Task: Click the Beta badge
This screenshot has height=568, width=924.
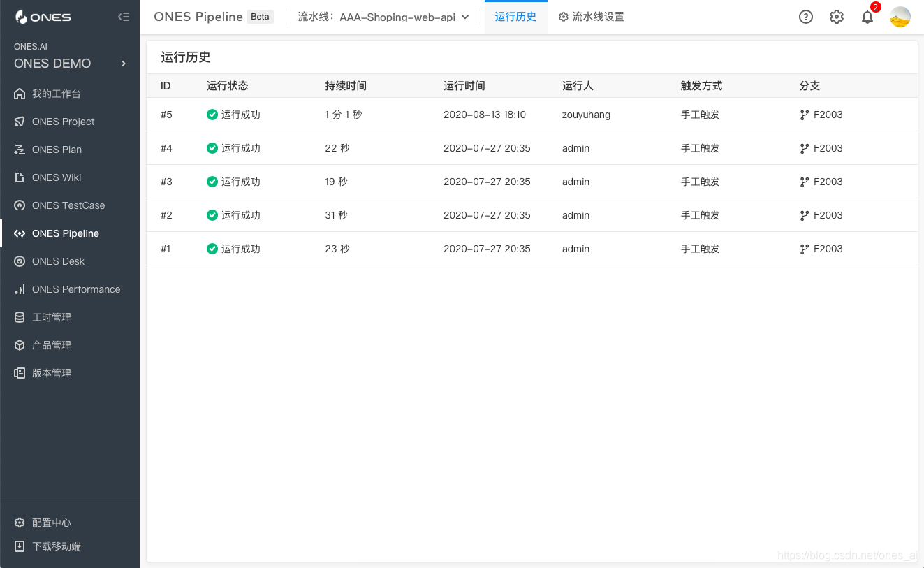Action: [x=260, y=17]
